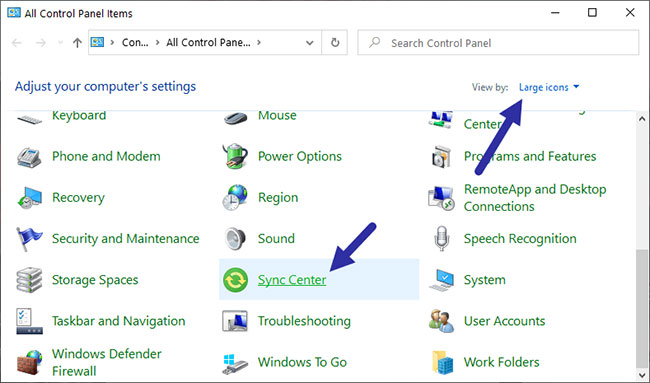Expand the recent locations arrow

tap(61, 43)
